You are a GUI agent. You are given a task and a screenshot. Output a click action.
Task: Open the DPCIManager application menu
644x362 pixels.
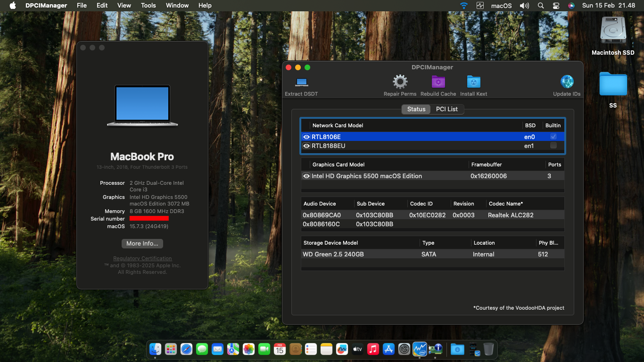(46, 5)
